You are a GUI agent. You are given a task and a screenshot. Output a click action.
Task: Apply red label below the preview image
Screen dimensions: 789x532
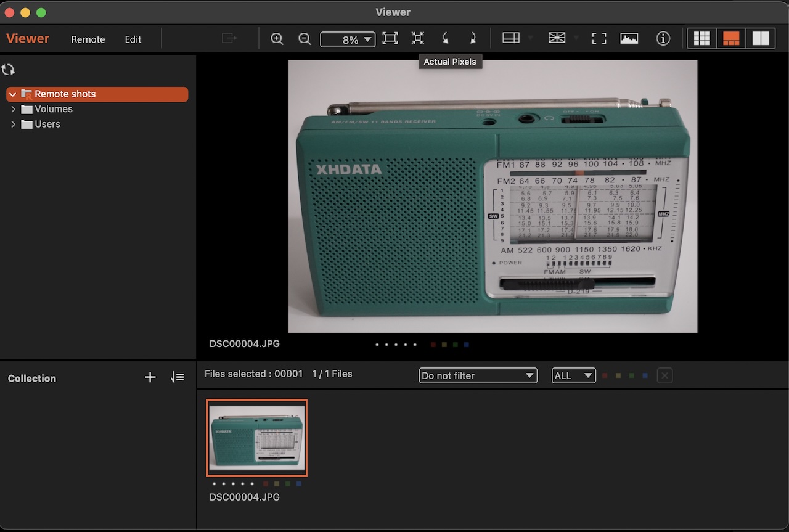click(x=433, y=345)
